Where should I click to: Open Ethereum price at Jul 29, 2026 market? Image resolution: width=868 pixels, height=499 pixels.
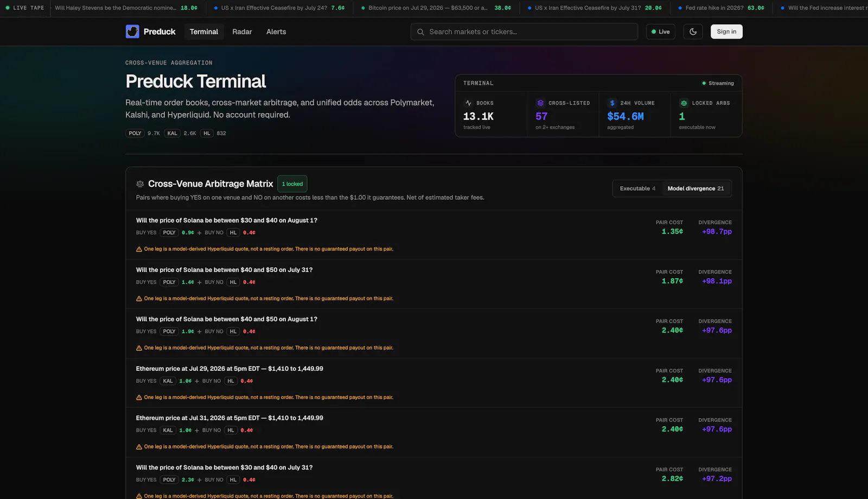[229, 369]
